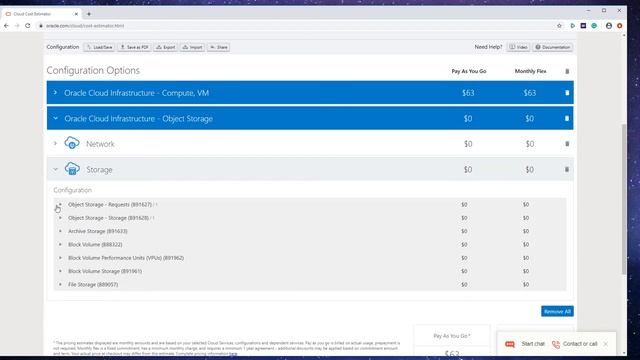Close the chat/contact popup
The width and height of the screenshot is (640, 360).
click(x=606, y=344)
